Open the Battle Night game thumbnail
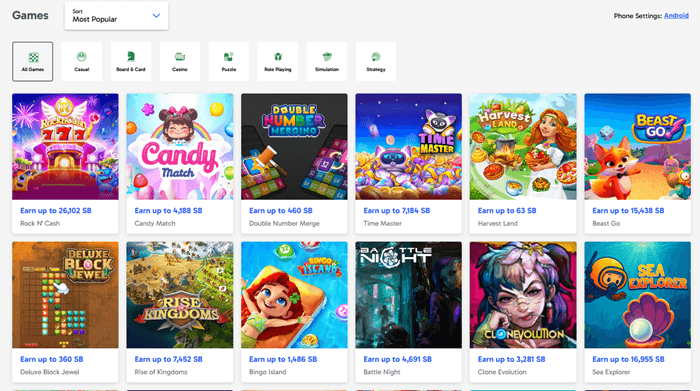This screenshot has height=391, width=700. pyautogui.click(x=408, y=295)
